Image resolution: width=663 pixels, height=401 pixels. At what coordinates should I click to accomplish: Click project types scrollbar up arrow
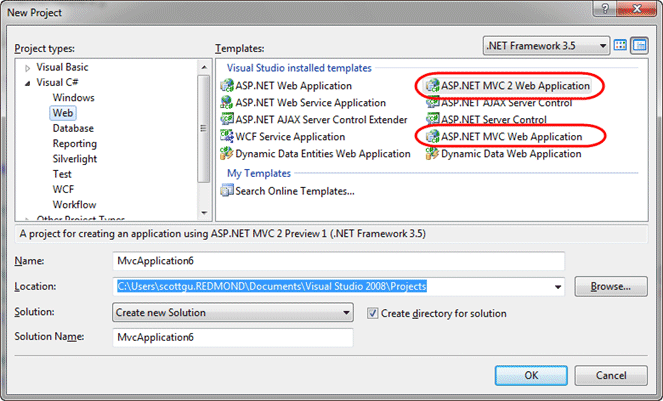tap(204, 67)
